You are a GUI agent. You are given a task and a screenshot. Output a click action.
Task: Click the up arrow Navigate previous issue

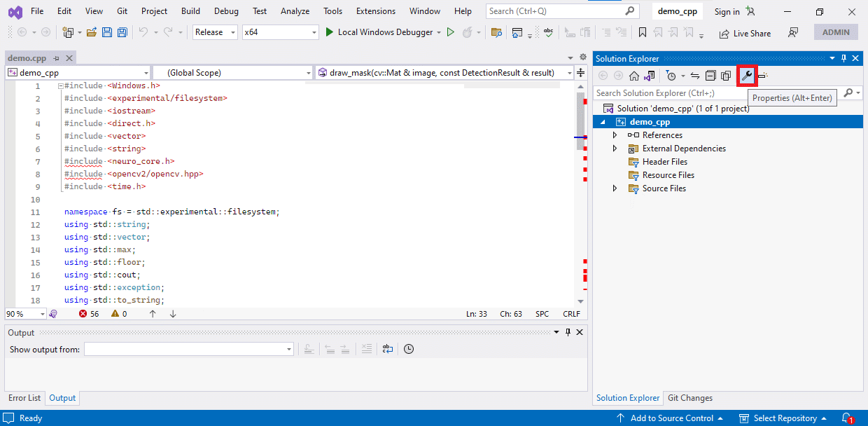pos(153,314)
